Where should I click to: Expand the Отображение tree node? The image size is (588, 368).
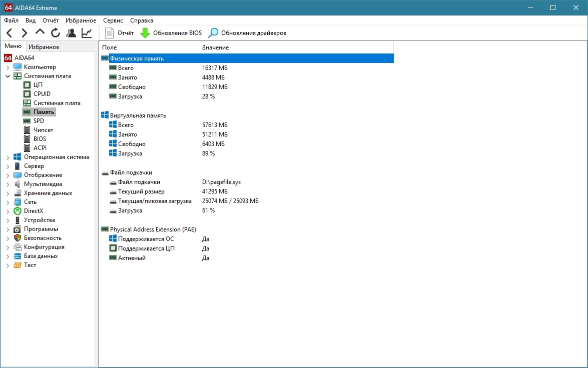tap(8, 175)
